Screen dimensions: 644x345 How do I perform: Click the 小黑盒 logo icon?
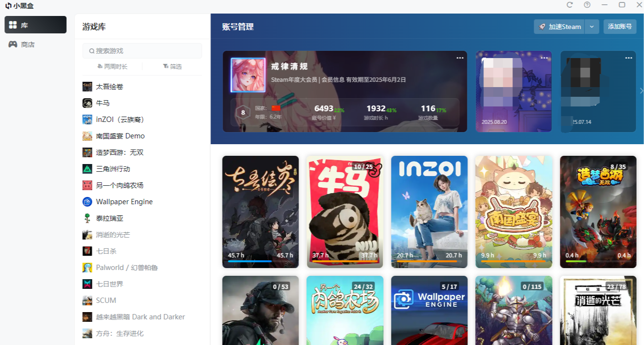coord(9,5)
